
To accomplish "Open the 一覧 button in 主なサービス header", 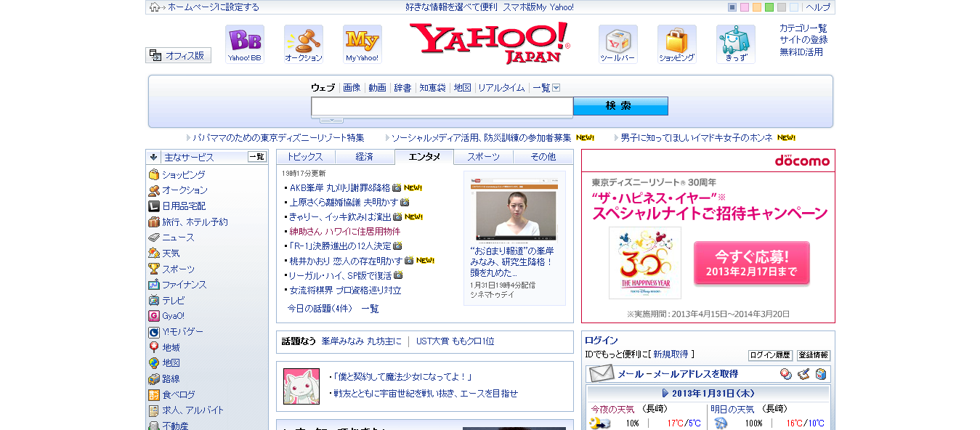I will (257, 157).
